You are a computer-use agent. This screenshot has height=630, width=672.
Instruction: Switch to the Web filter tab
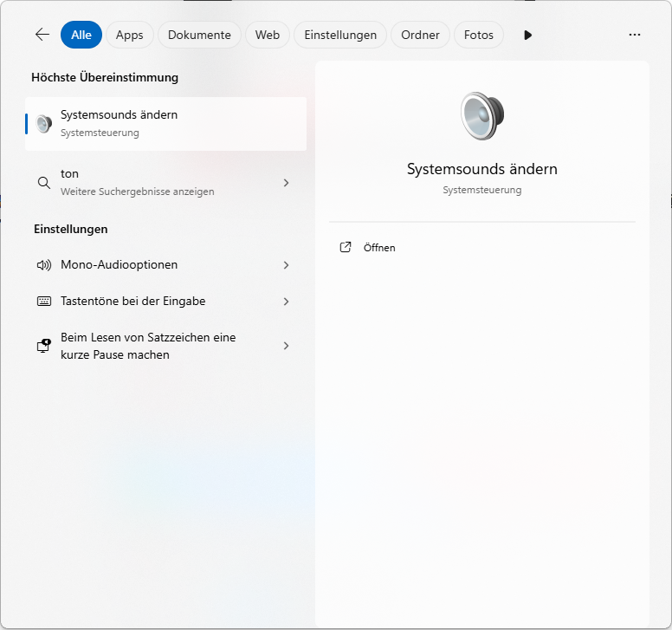click(268, 35)
